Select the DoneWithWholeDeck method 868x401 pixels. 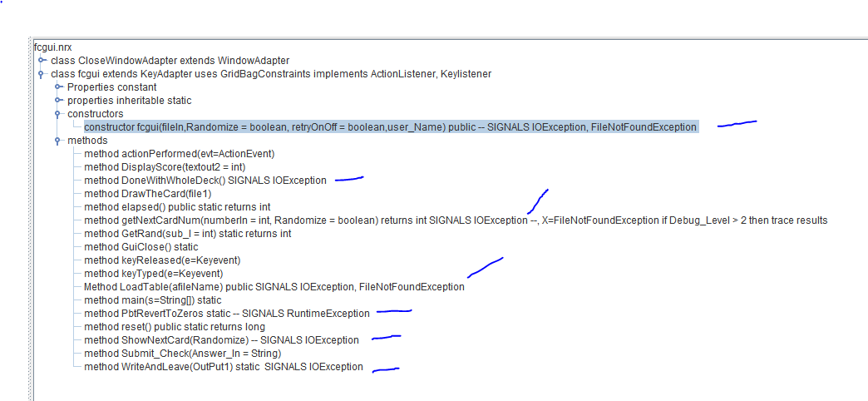pos(205,181)
